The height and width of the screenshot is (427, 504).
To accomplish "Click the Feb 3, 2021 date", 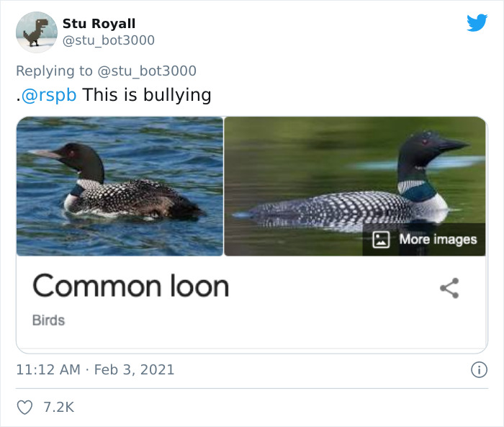I will [x=134, y=369].
